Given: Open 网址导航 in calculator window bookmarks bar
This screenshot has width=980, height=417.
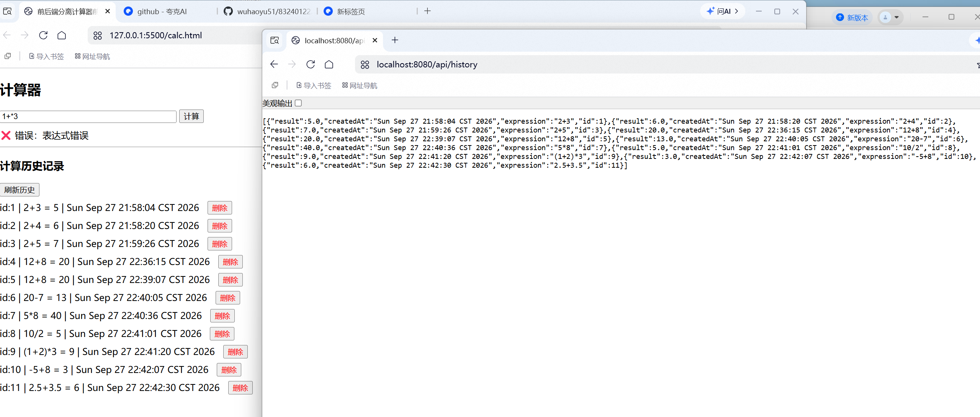Looking at the screenshot, I should point(92,56).
